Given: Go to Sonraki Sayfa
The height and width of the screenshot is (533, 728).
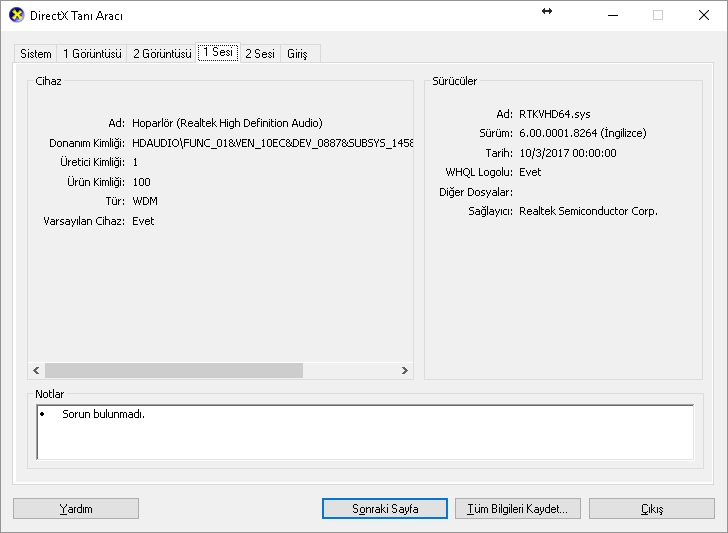Looking at the screenshot, I should [385, 509].
